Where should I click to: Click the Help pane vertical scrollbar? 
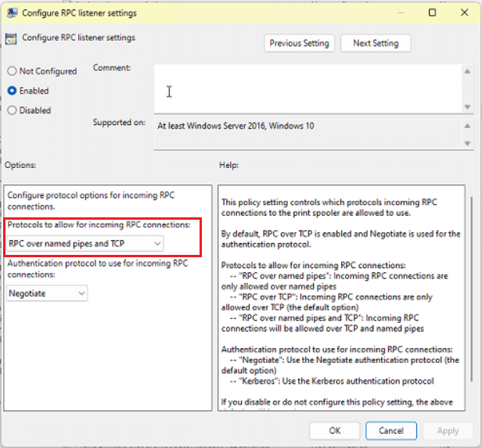click(472, 289)
